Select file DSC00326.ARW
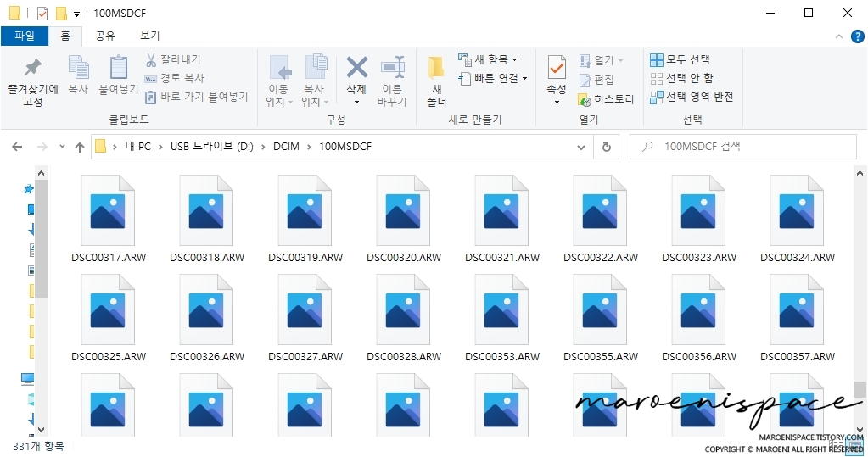868x457 pixels. [207, 318]
